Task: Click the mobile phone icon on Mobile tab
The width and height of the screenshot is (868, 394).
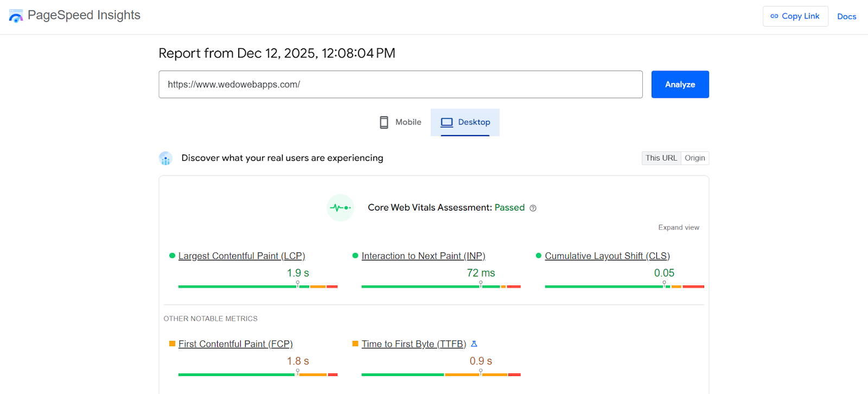Action: pos(385,122)
